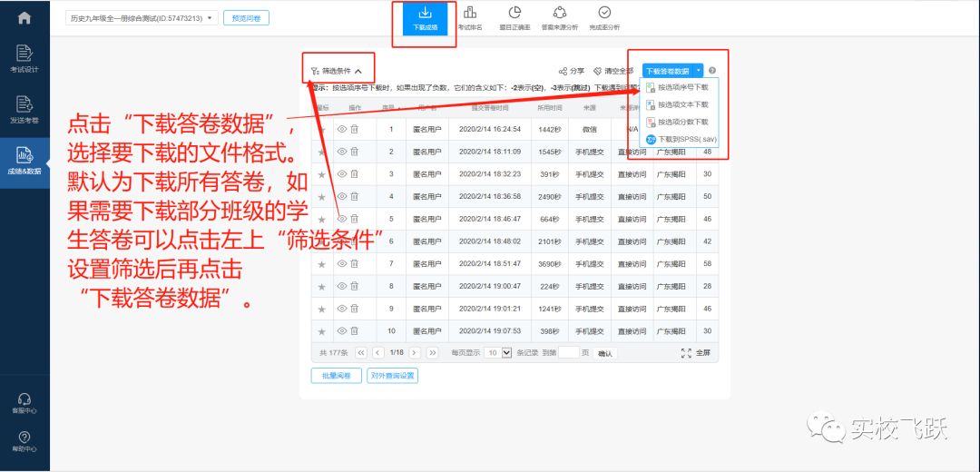
Task: Choose 按选项分数下载 from the menu
Action: (678, 122)
